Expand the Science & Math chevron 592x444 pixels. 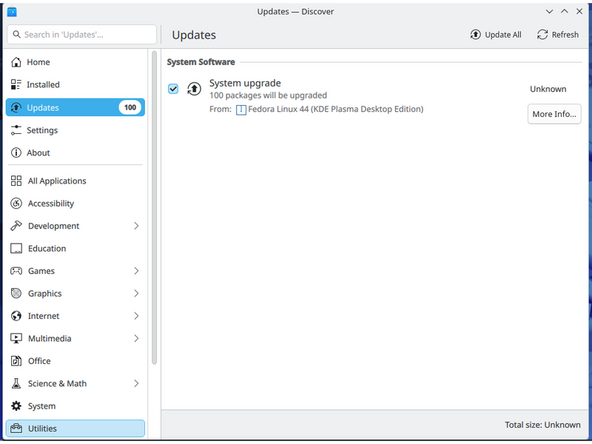coord(136,384)
